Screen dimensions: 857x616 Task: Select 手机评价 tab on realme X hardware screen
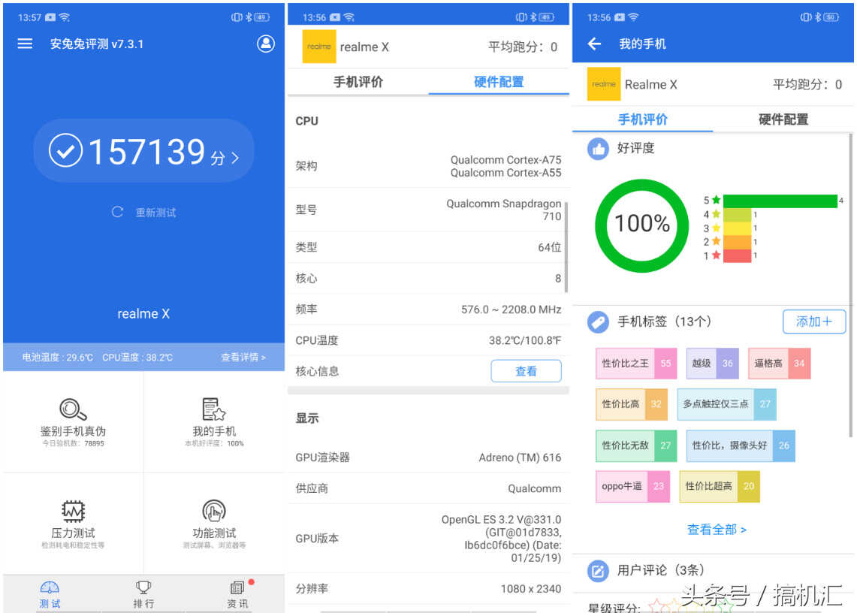tap(358, 82)
